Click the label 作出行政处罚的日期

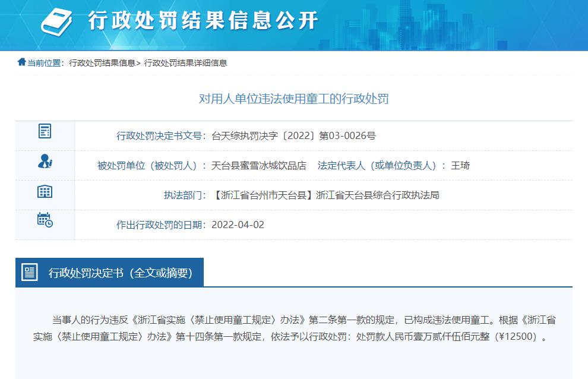(159, 225)
